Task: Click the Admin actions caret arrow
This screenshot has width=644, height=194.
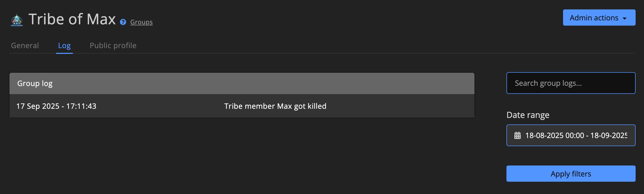Action: [625, 18]
